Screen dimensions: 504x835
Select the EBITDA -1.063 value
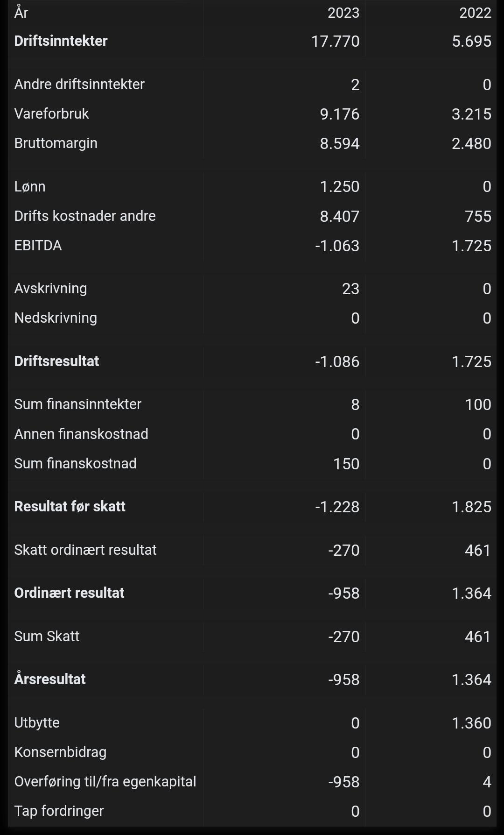click(337, 246)
